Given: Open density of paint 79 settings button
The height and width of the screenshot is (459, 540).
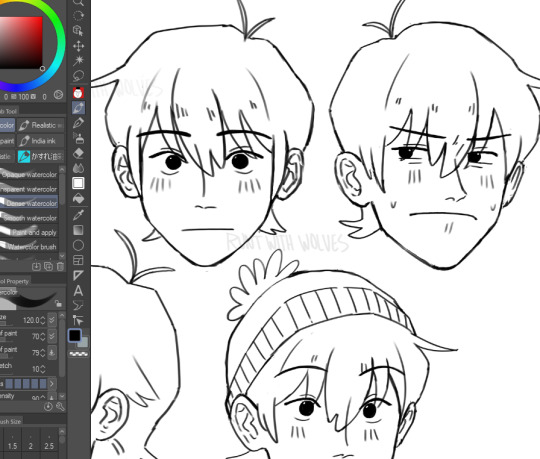Looking at the screenshot, I should tap(52, 352).
